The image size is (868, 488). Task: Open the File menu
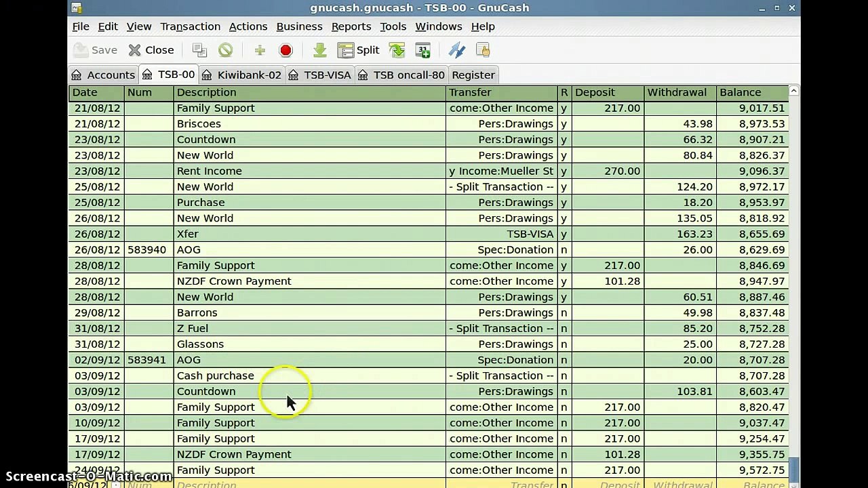tap(81, 26)
